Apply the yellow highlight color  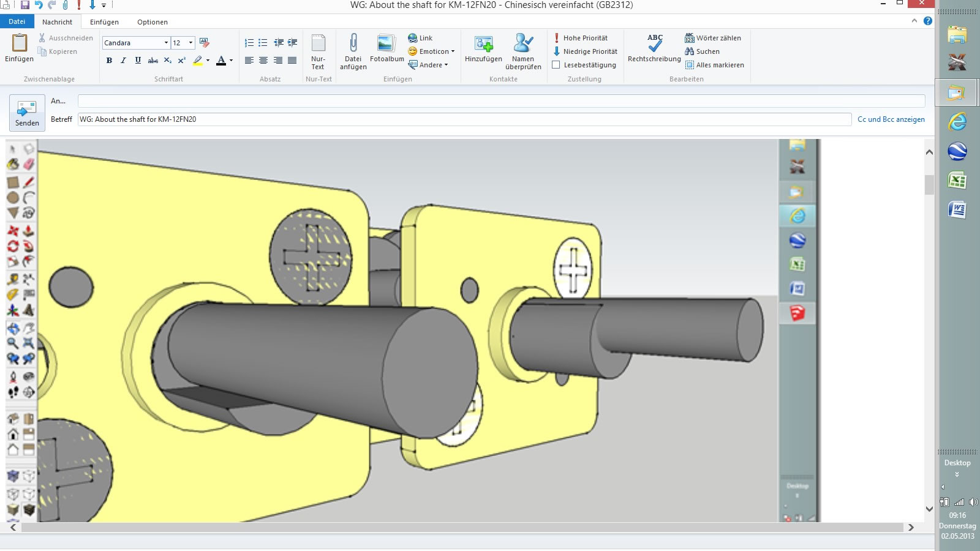point(197,61)
